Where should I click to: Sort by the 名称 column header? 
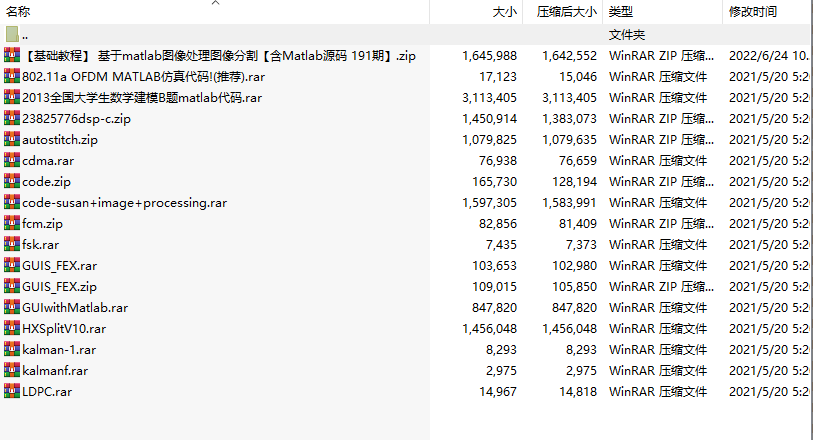coord(18,11)
